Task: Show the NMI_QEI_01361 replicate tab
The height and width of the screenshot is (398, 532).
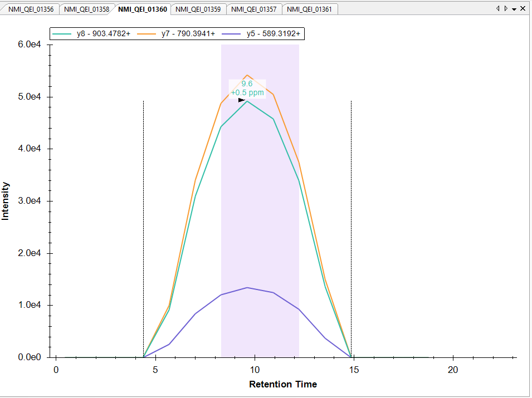Action: pos(309,9)
